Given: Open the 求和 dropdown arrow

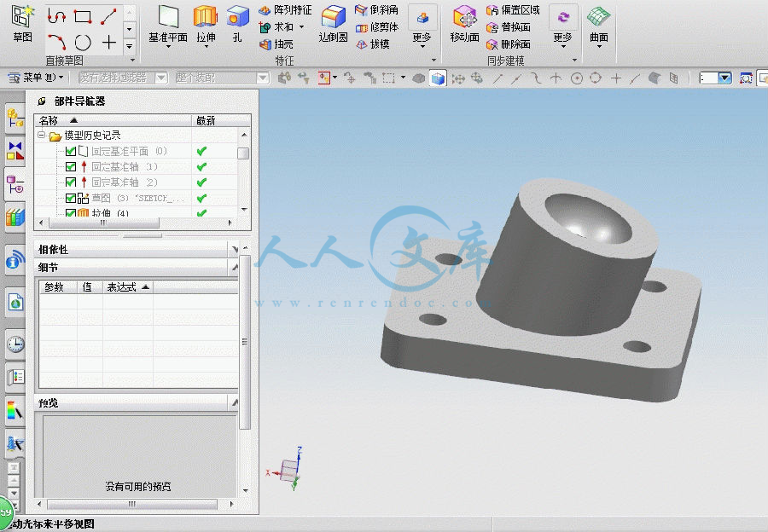Looking at the screenshot, I should coord(302,27).
